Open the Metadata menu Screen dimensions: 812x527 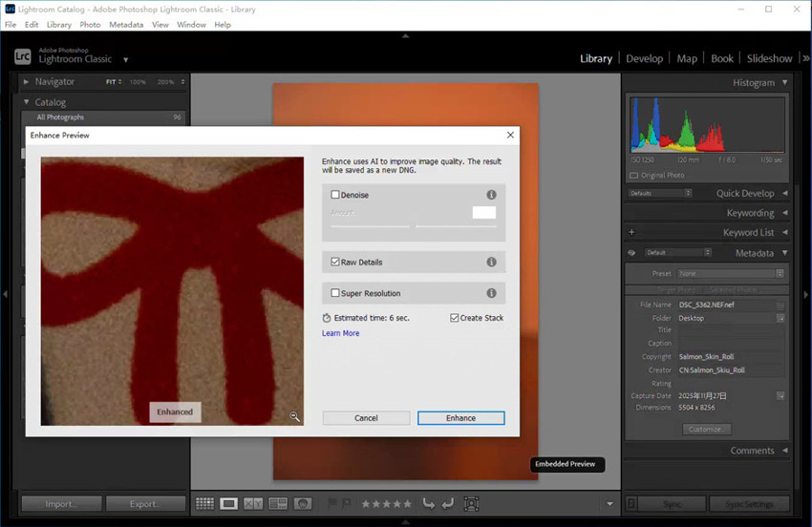[126, 24]
